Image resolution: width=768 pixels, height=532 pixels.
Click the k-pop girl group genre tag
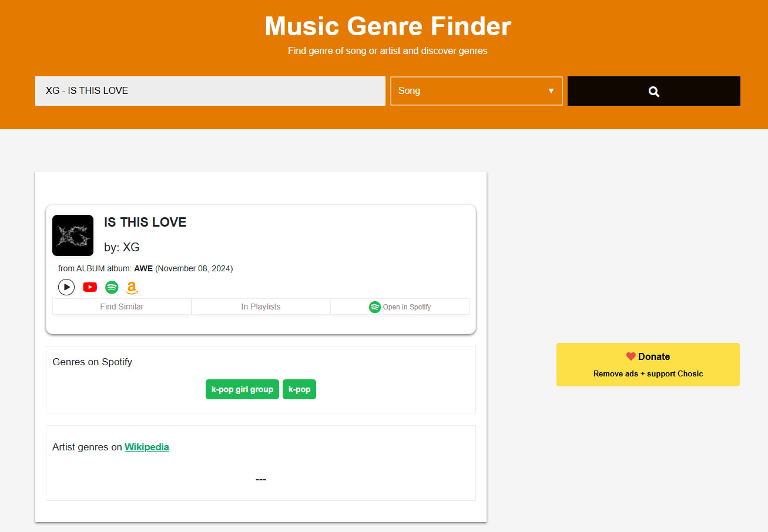coord(242,389)
